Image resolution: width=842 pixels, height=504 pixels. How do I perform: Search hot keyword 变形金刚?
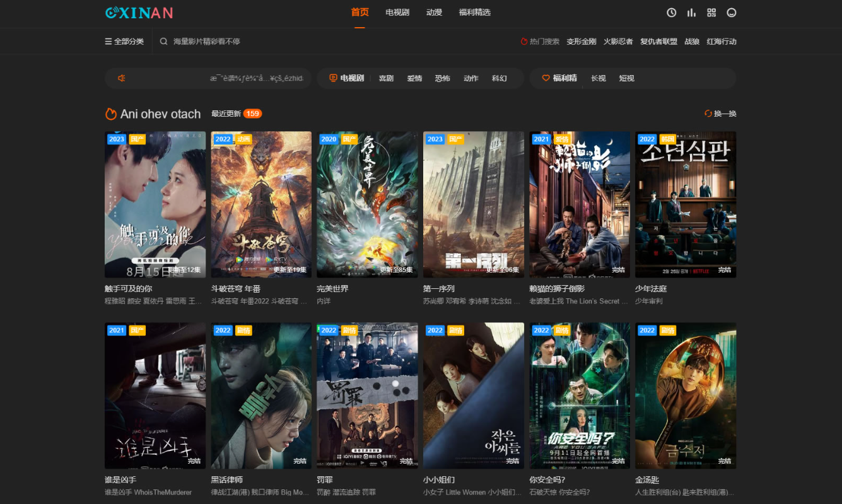tap(581, 42)
